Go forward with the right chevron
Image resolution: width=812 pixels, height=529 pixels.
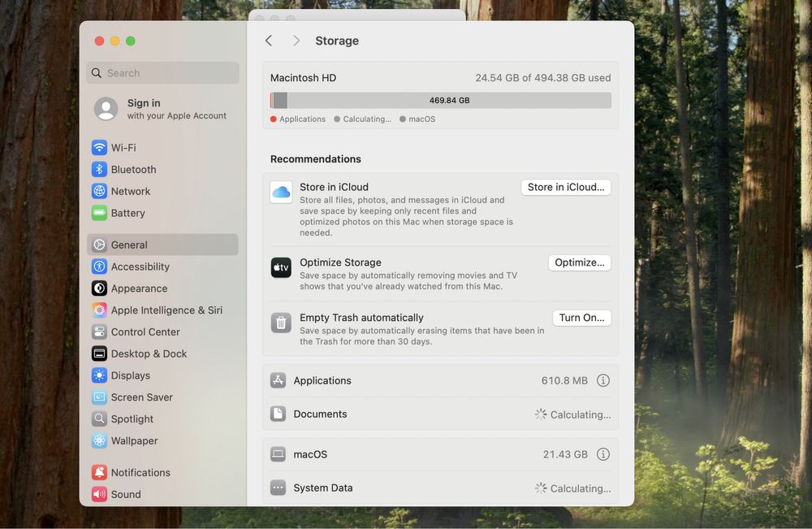point(296,41)
